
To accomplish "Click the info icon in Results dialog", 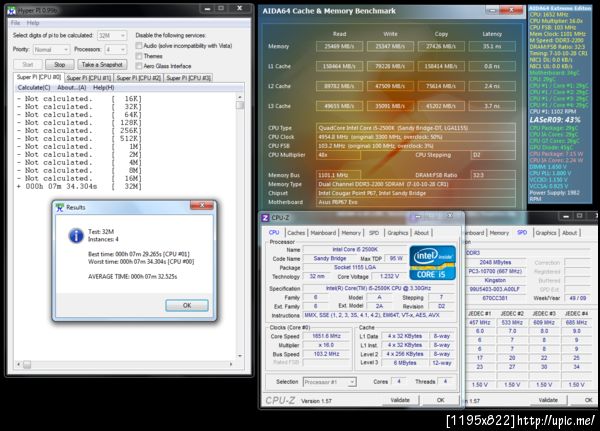I will tap(76, 235).
